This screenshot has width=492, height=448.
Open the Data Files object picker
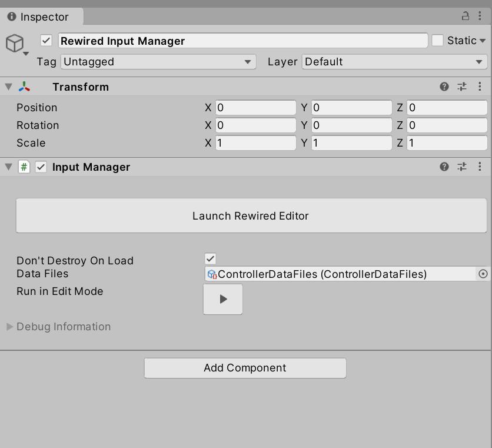pos(483,274)
